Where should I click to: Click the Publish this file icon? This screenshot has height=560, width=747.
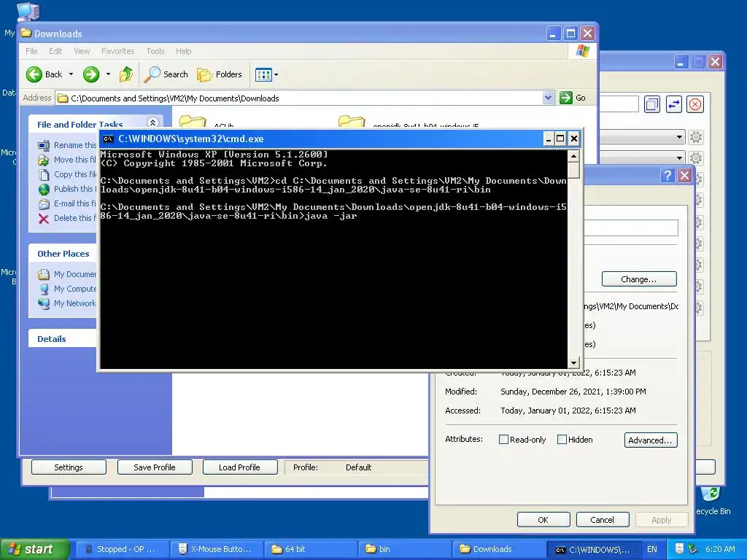[x=44, y=189]
